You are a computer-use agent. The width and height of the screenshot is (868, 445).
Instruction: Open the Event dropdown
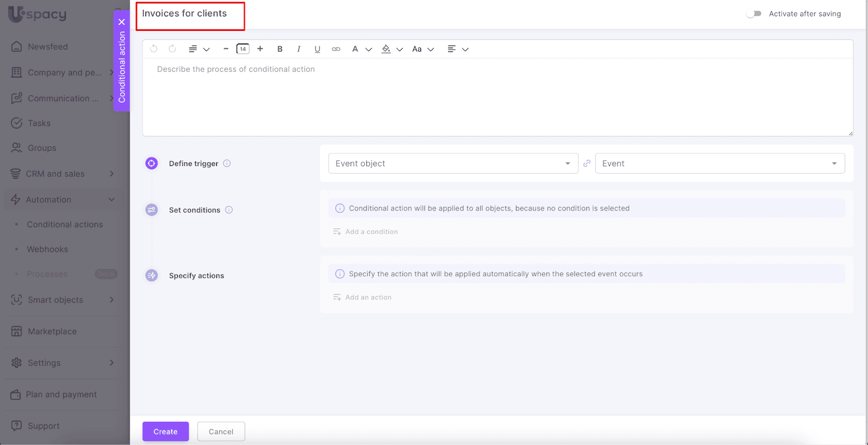[x=719, y=163]
